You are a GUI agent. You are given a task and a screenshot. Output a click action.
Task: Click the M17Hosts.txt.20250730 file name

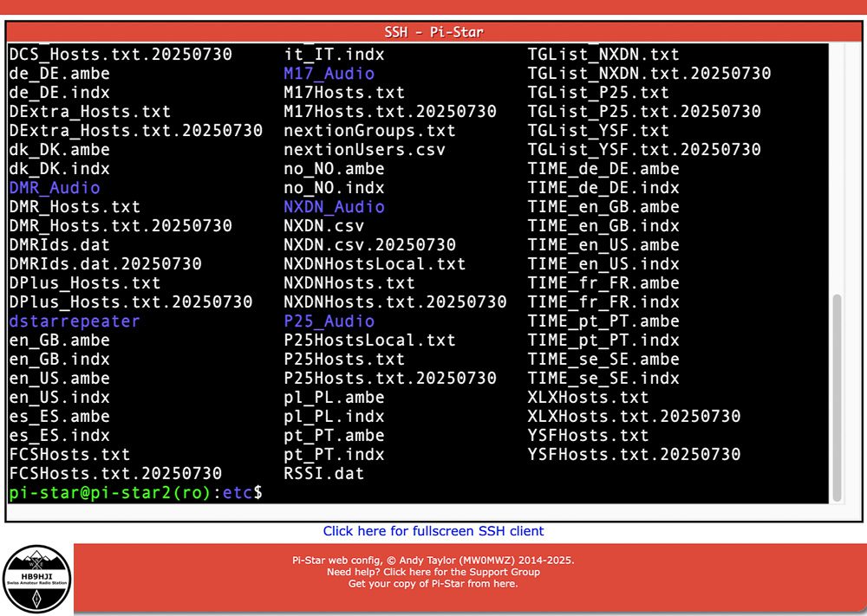coord(390,112)
